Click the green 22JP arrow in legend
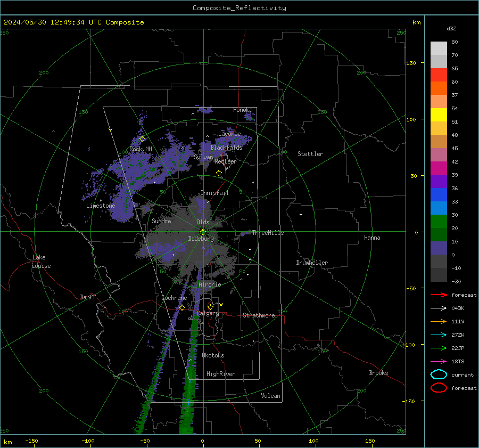The width and height of the screenshot is (479, 448). coord(439,348)
